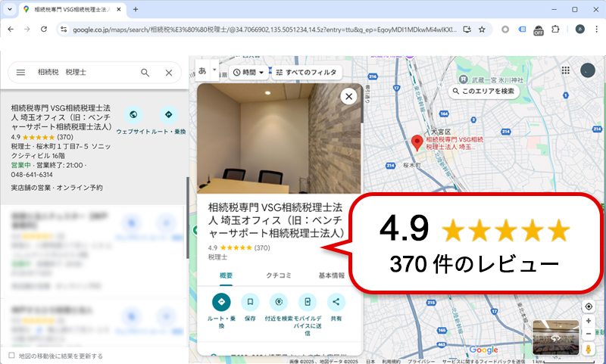The image size is (606, 364).
Task: Close the place detail card
Action: [x=348, y=96]
